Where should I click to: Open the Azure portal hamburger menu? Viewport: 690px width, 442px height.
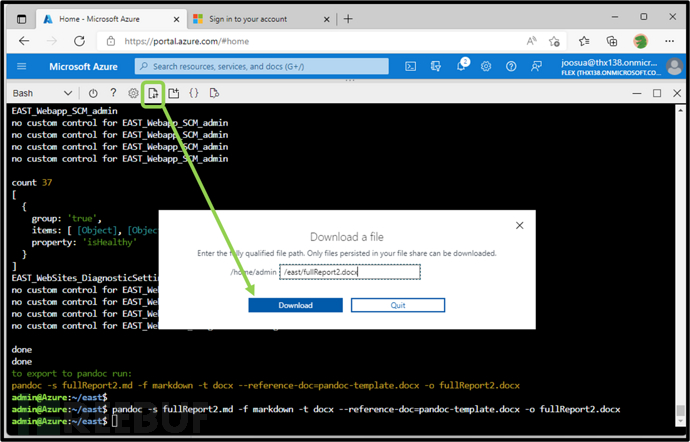point(22,66)
